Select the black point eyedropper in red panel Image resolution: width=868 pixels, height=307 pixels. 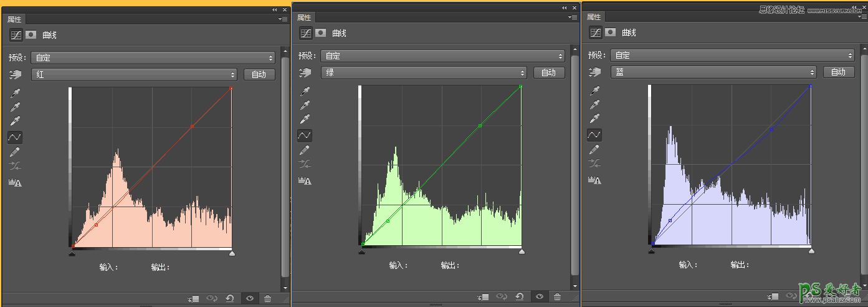click(x=16, y=93)
